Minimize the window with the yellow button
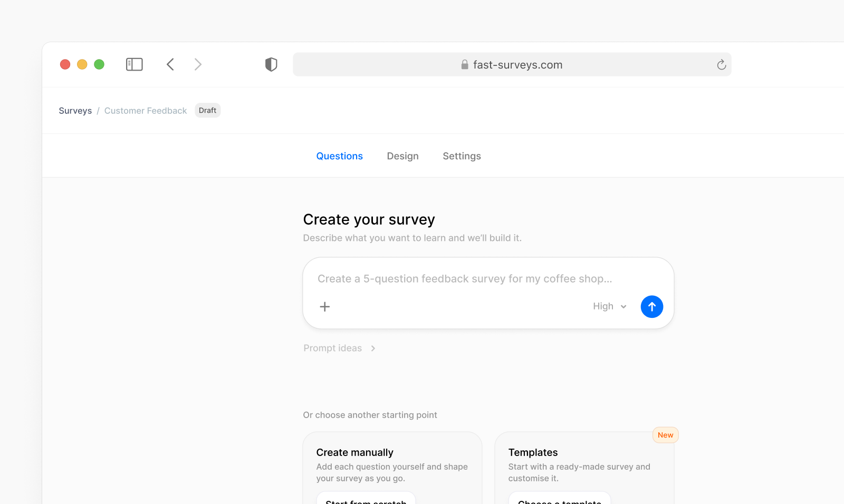The image size is (844, 504). coord(82,64)
